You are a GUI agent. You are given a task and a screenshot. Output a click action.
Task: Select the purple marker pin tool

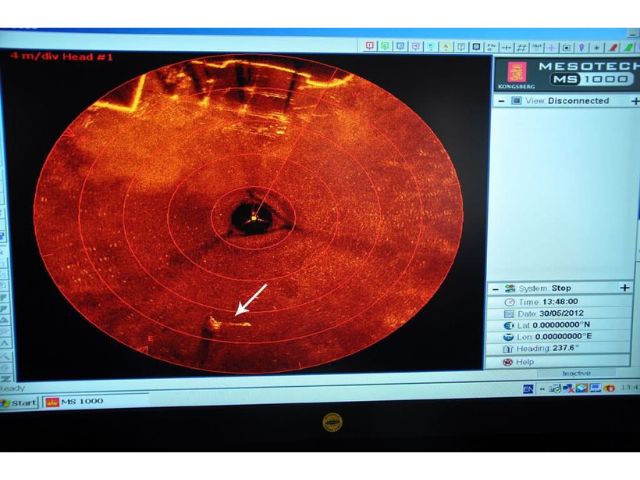582,48
